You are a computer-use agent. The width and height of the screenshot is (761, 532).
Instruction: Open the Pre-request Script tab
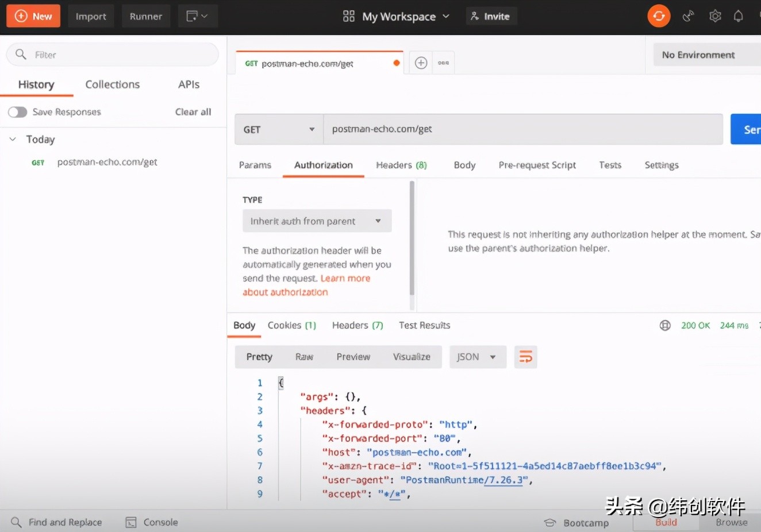tap(537, 165)
